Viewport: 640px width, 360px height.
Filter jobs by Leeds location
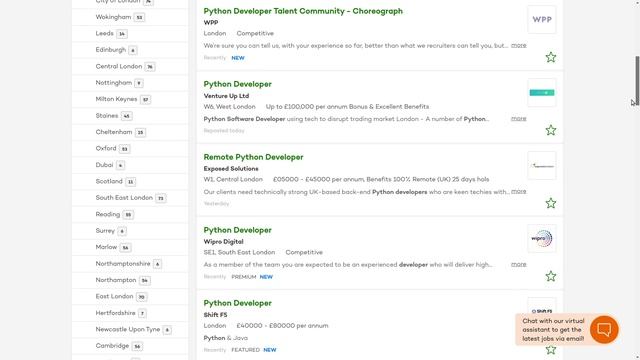pos(104,33)
